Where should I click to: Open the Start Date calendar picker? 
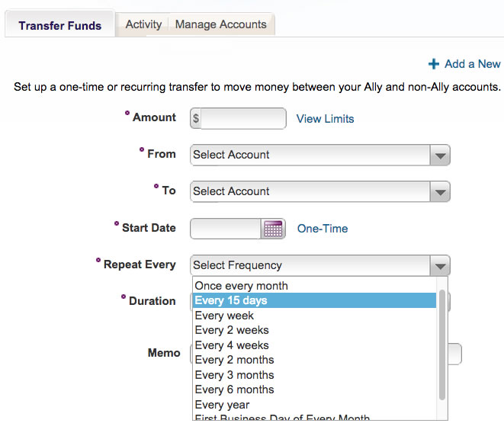[x=273, y=229]
